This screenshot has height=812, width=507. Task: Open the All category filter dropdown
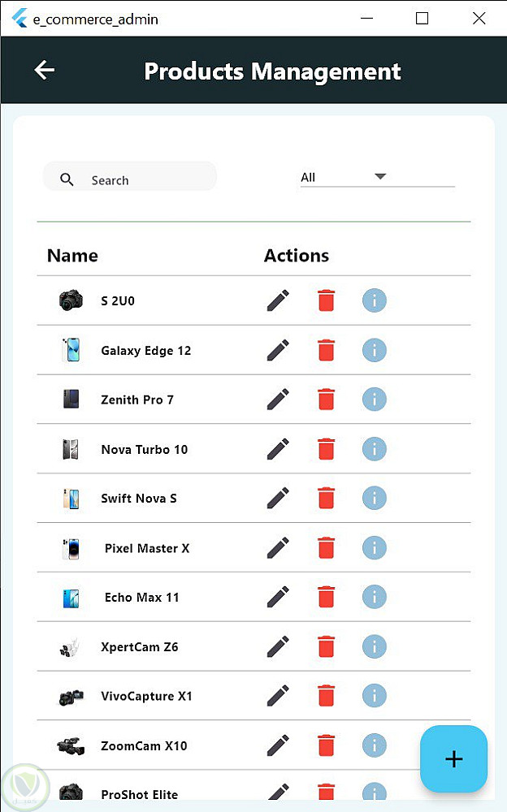[377, 177]
